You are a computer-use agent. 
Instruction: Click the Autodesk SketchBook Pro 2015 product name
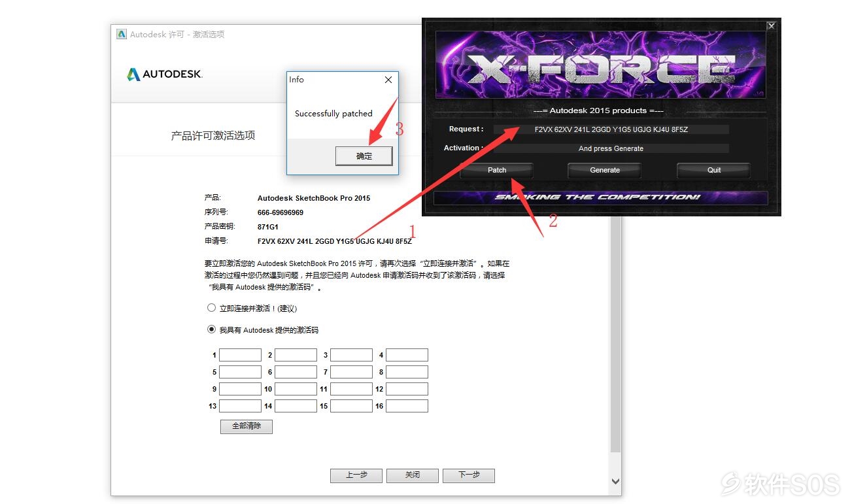[x=314, y=198]
